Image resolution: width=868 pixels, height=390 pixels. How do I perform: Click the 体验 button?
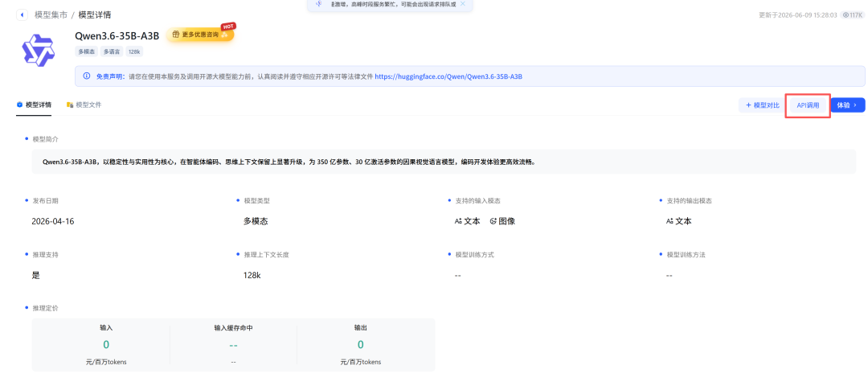pyautogui.click(x=848, y=105)
